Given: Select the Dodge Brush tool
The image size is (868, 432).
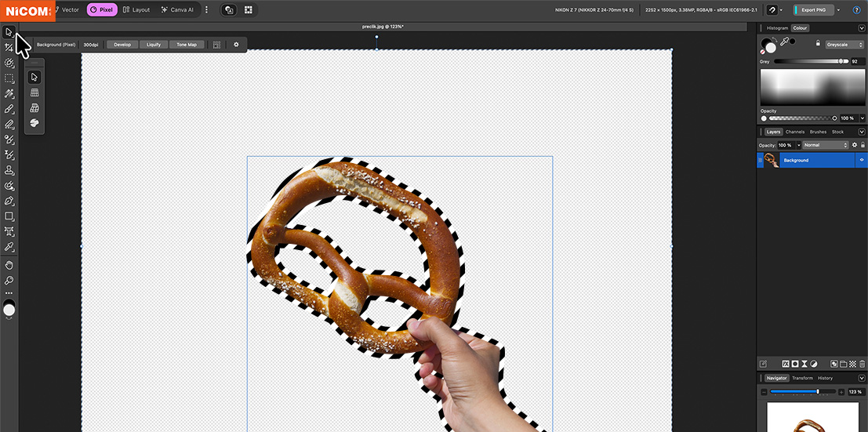Looking at the screenshot, I should pyautogui.click(x=9, y=140).
